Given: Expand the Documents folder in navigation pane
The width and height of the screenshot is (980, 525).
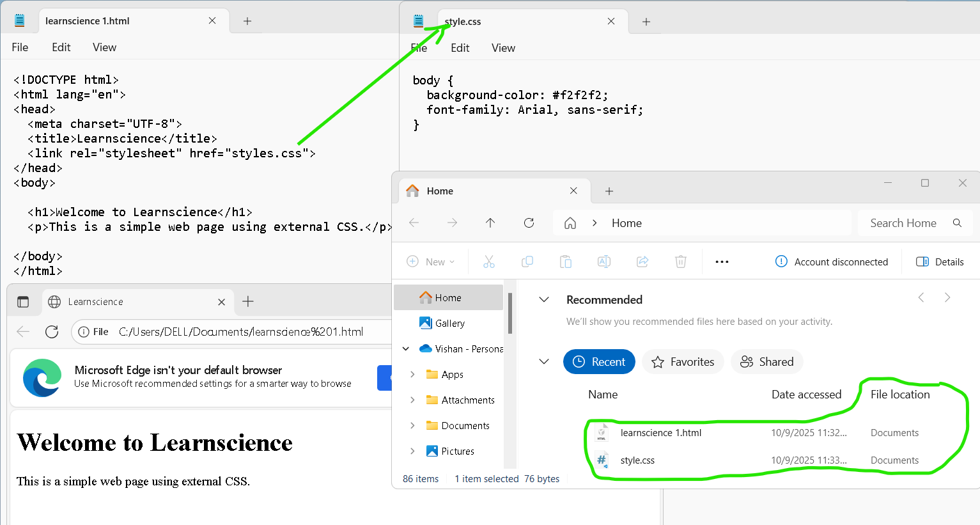Looking at the screenshot, I should (412, 426).
